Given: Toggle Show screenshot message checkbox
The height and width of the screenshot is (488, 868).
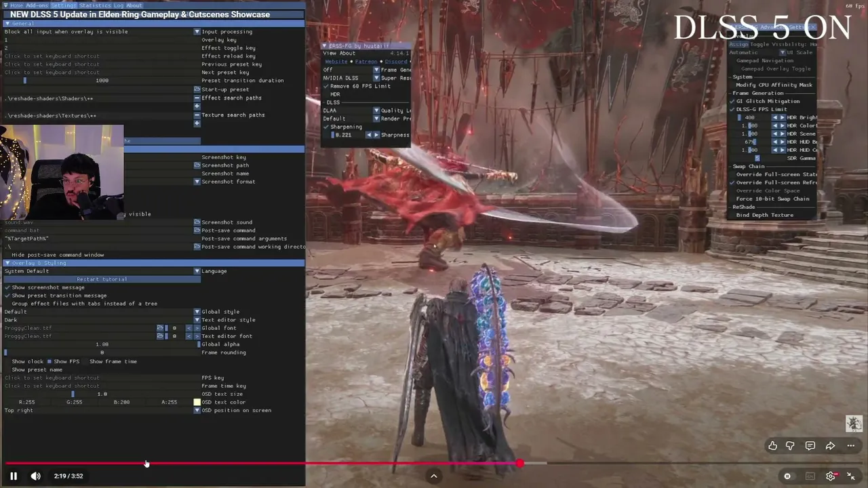Looking at the screenshot, I should pyautogui.click(x=7, y=287).
